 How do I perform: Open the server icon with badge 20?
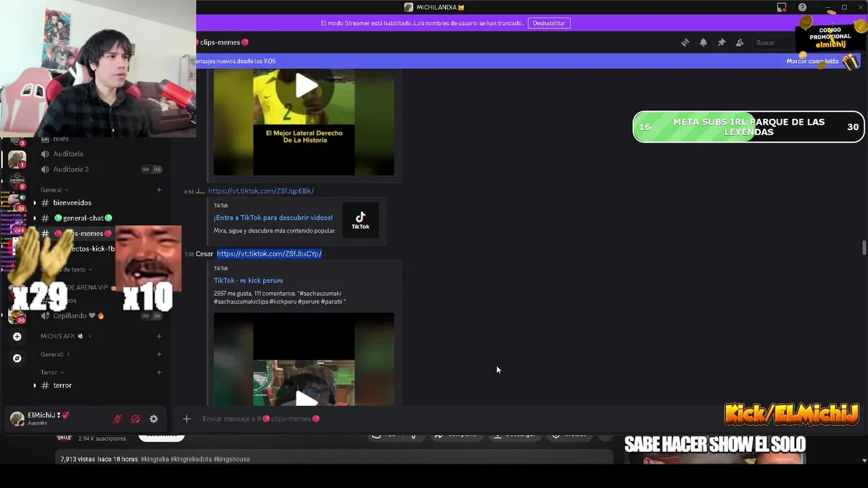(16, 316)
